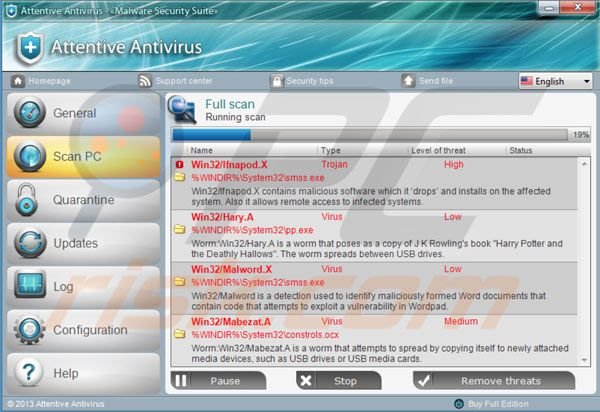The image size is (600, 412).
Task: Open the General section
Action: click(83, 113)
